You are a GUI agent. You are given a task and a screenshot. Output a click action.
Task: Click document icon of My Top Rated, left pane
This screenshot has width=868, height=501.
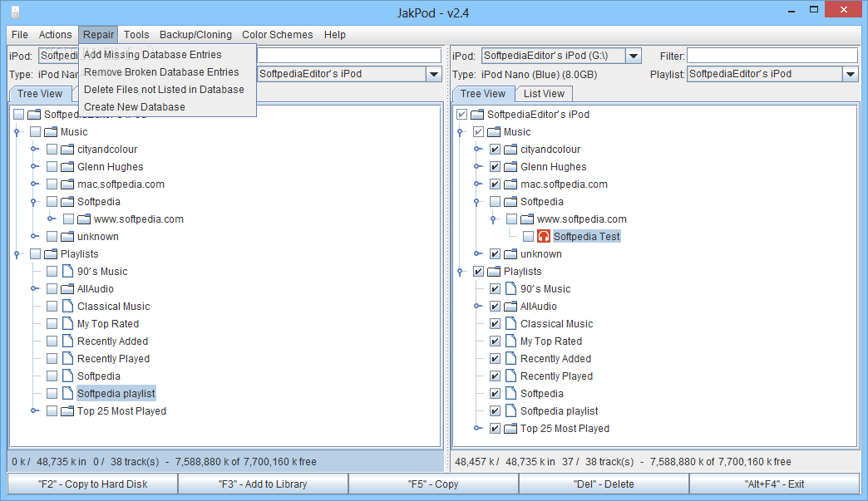pos(67,323)
